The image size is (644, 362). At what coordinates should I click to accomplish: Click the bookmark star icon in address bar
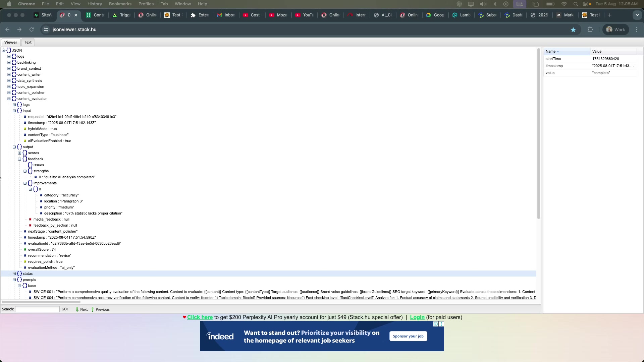[573, 30]
